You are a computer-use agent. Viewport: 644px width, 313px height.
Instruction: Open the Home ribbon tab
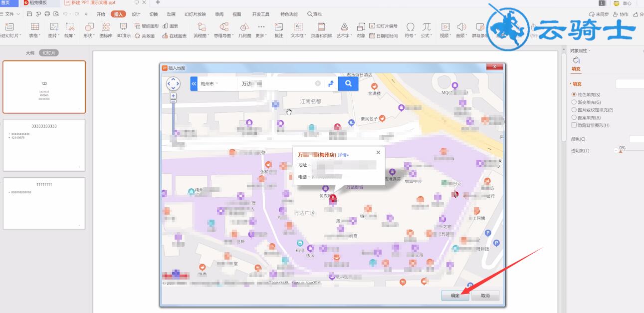coord(101,14)
